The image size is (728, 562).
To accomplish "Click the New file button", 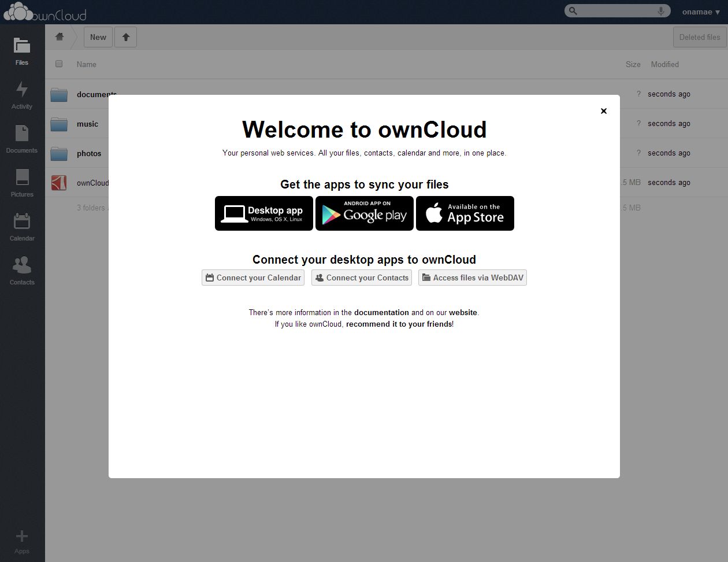I will point(98,37).
